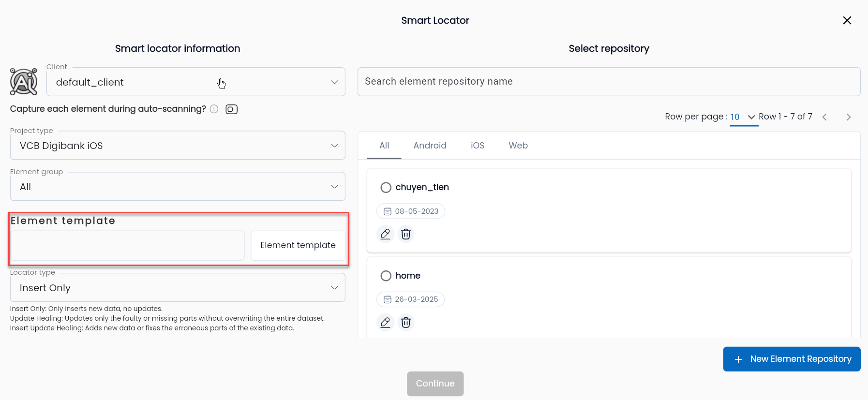This screenshot has height=400, width=868.
Task: Open the Locator type dropdown
Action: coord(178,288)
